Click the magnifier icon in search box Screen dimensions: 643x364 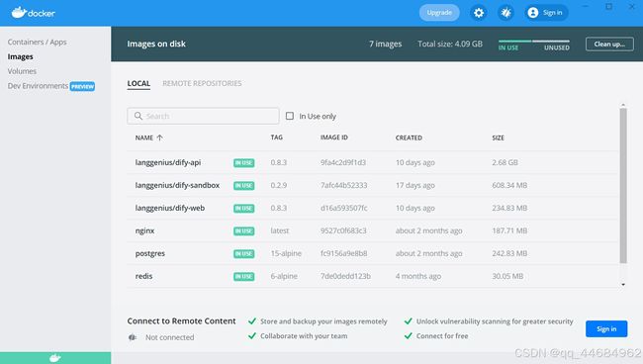tap(138, 116)
